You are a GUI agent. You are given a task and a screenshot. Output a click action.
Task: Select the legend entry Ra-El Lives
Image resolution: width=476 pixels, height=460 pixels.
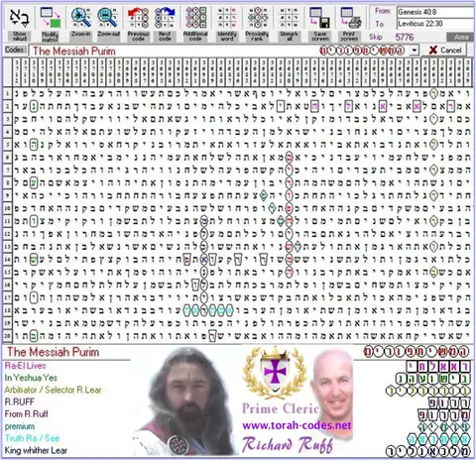coord(25,366)
